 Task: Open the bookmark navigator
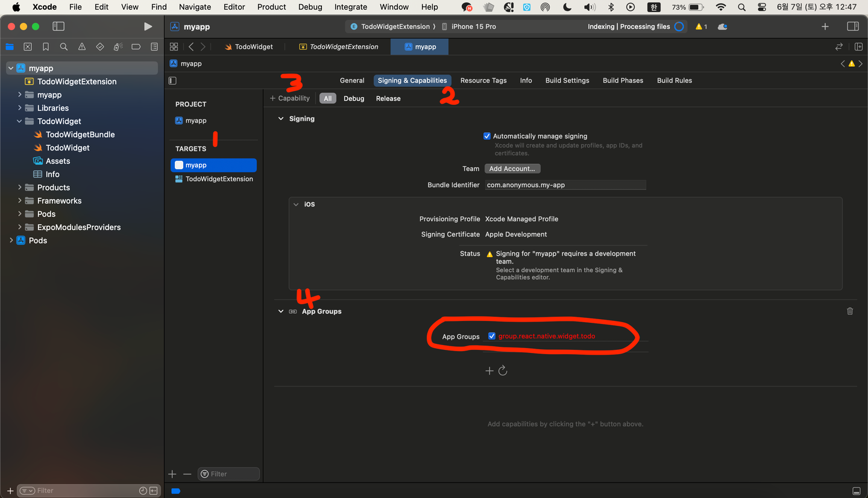[x=46, y=47]
